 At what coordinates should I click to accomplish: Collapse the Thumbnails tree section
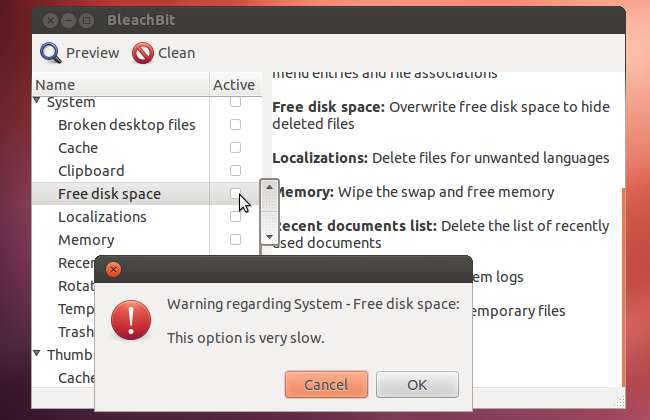[38, 354]
